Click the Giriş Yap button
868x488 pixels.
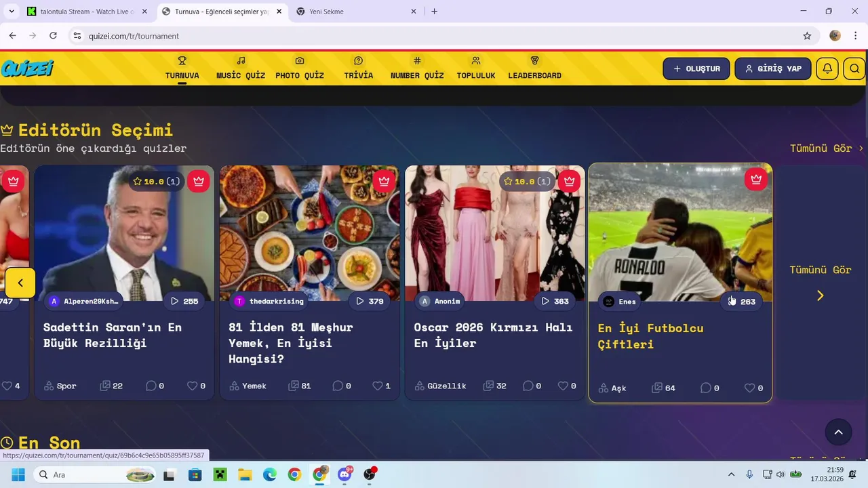click(x=773, y=68)
